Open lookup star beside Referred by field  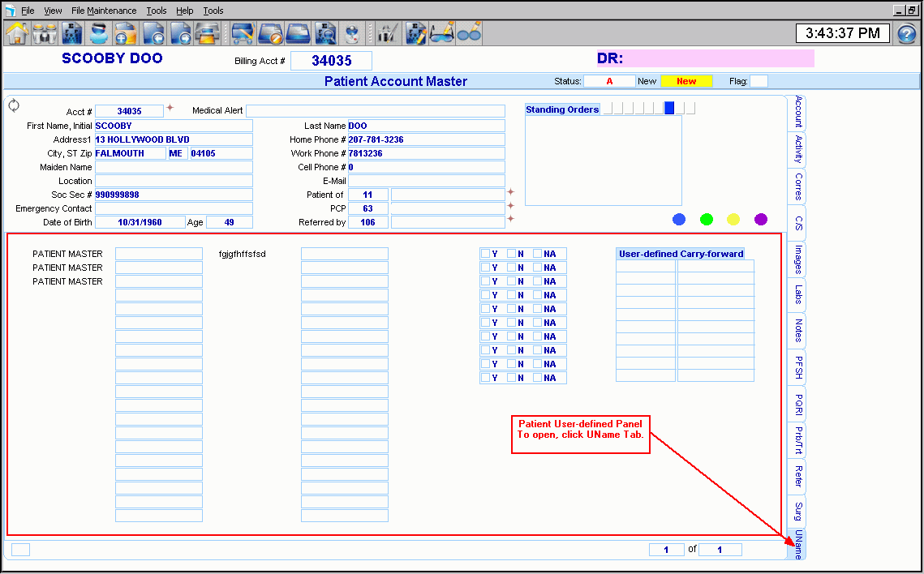pos(510,221)
